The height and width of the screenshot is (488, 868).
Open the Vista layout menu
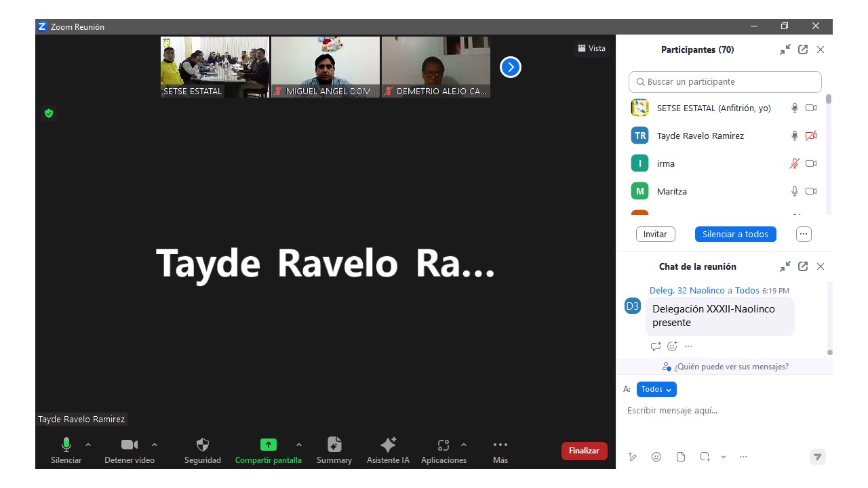591,48
